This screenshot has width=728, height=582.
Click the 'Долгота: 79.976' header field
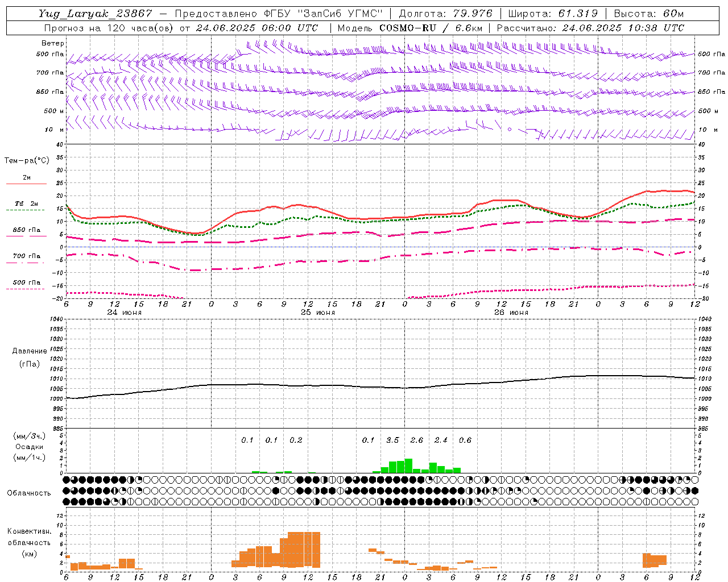(x=446, y=14)
